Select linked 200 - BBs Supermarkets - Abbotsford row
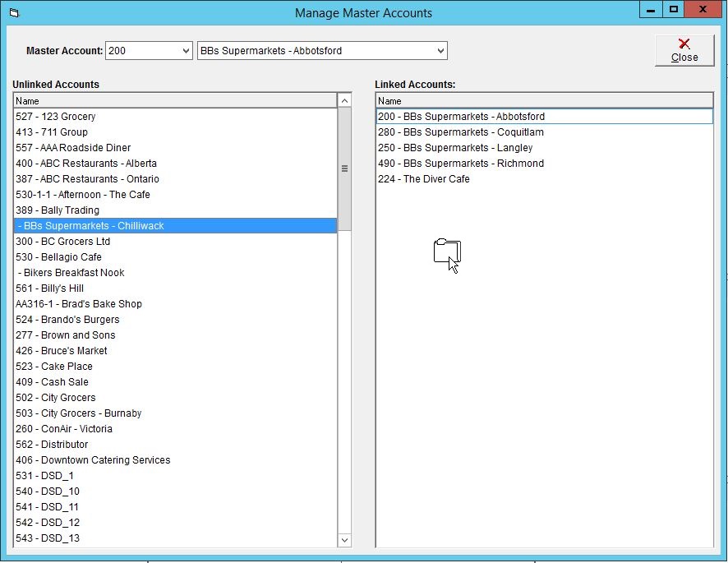Screen dimensions: 728x563 [x=544, y=117]
